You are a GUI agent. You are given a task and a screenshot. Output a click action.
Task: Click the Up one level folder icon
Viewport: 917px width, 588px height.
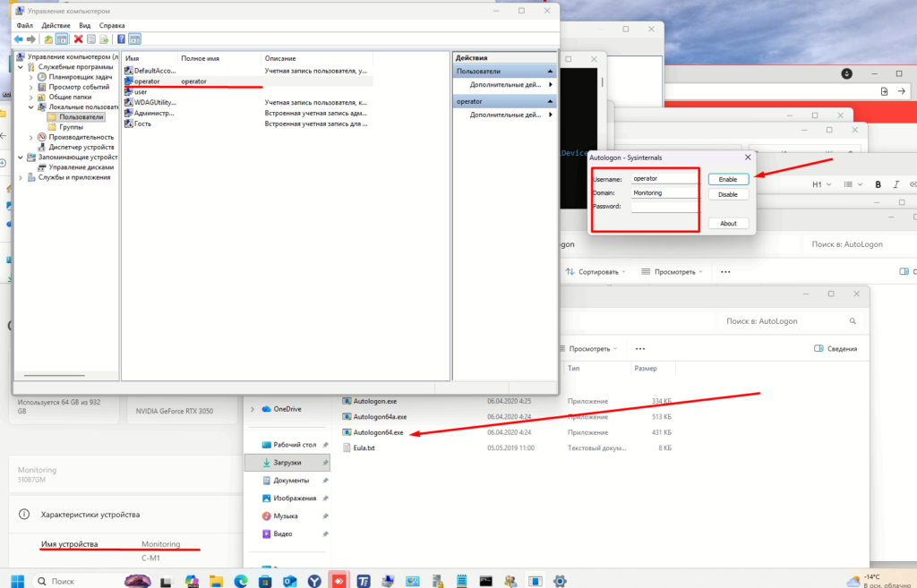(x=48, y=39)
